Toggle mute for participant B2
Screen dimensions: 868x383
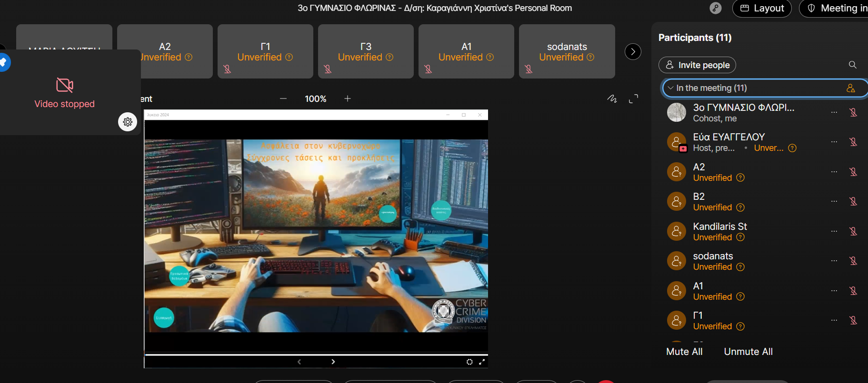853,201
